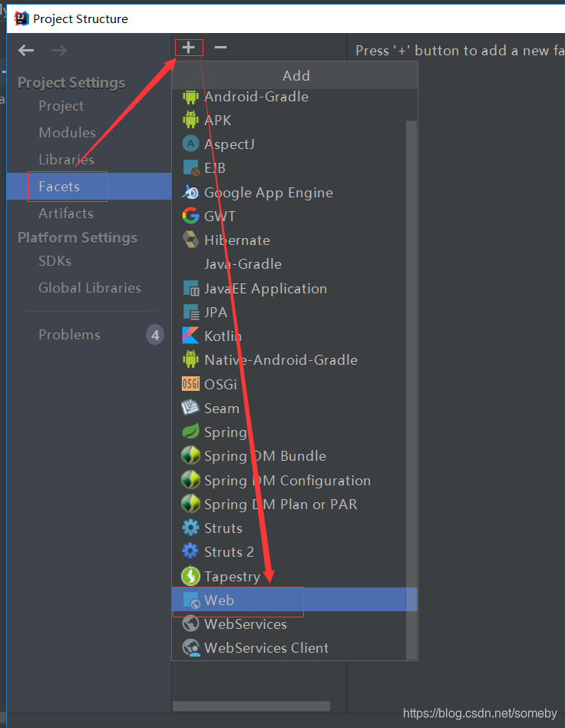Select Facets in the sidebar
This screenshot has height=728, width=565.
point(89,186)
